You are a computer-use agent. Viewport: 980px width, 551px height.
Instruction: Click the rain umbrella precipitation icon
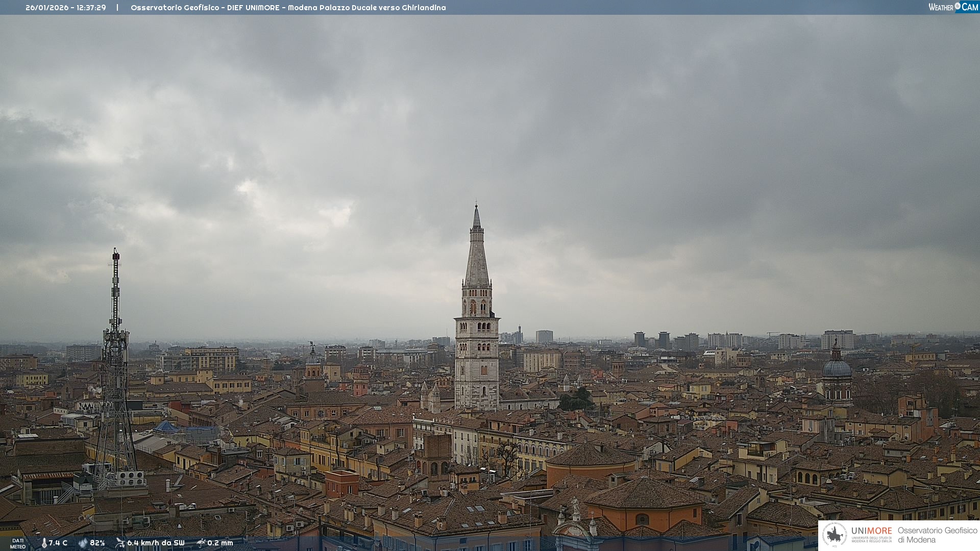pos(201,543)
